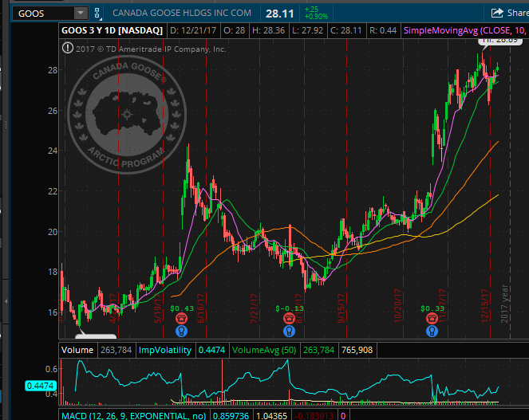This screenshot has width=529, height=420.
Task: Click the R: 0.44 range value
Action: click(383, 30)
